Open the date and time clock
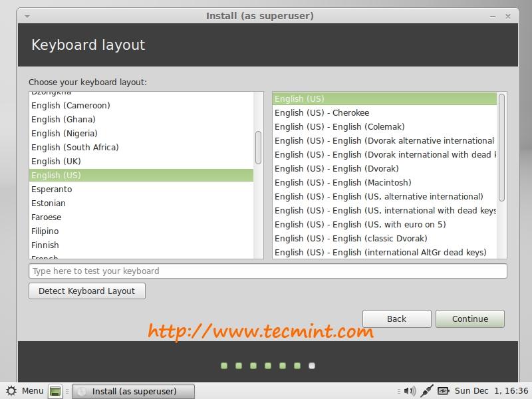Image resolution: width=532 pixels, height=399 pixels. [x=491, y=391]
